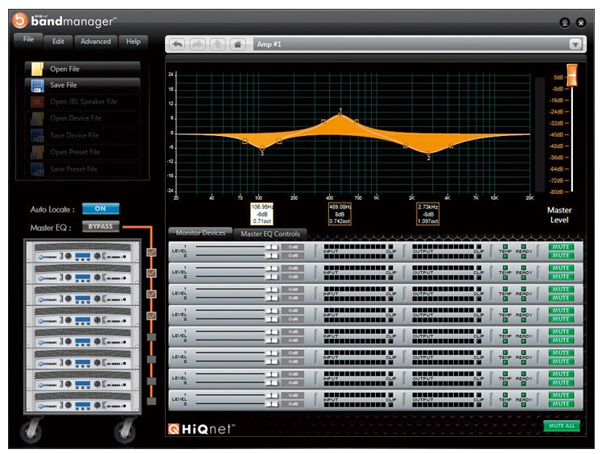Switch to the Master EQ Controls tab
This screenshot has width=600, height=454.
click(x=270, y=234)
